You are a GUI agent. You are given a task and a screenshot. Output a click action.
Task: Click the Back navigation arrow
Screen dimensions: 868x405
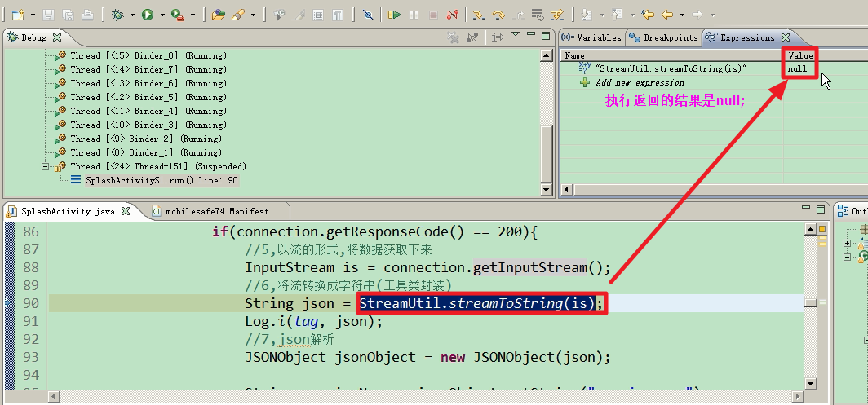(x=667, y=15)
